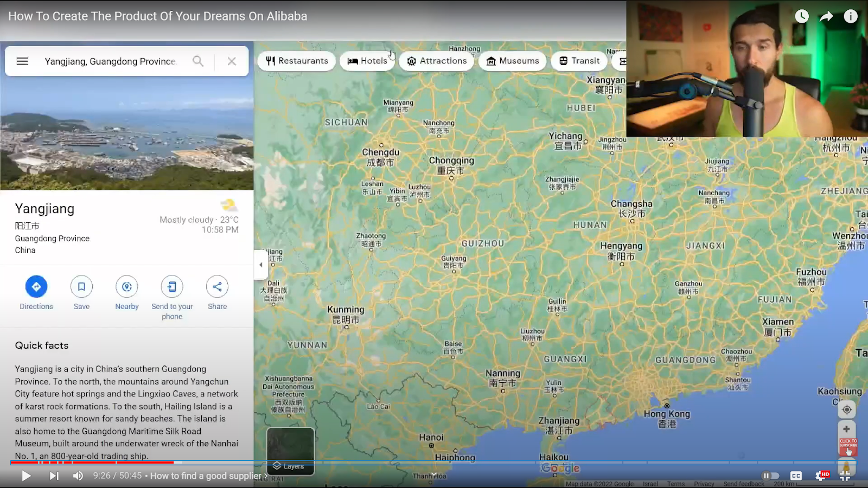
Task: Toggle closed captions CC
Action: 796,476
